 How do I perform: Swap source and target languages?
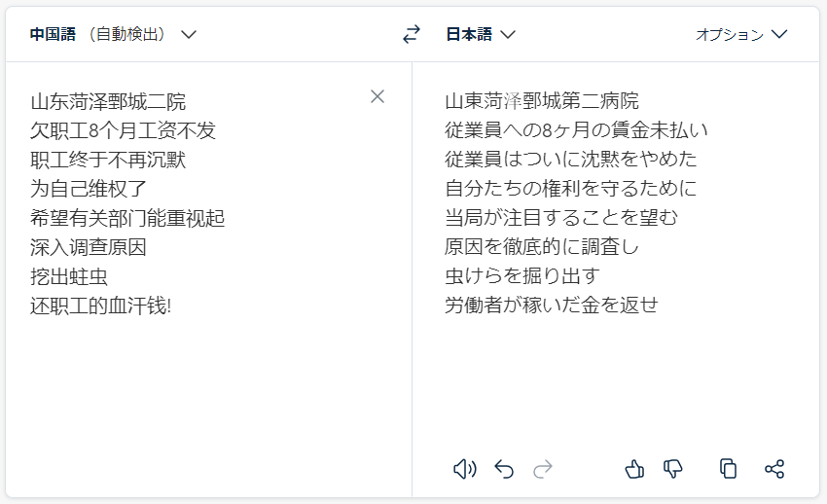pos(412,34)
